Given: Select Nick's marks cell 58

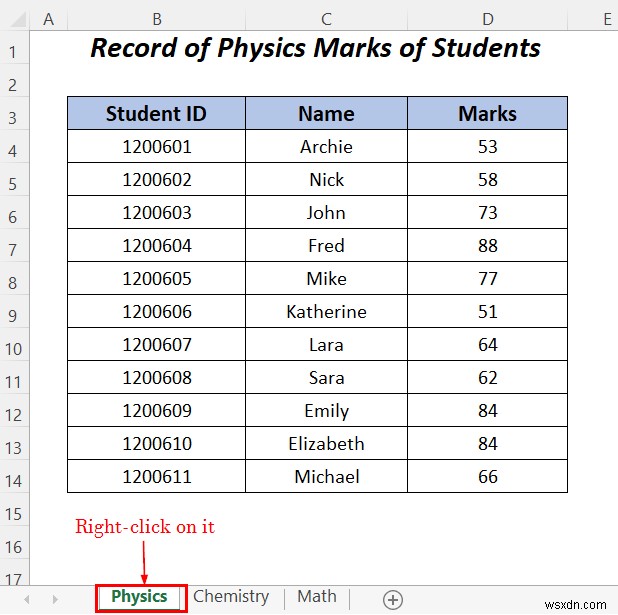Looking at the screenshot, I should [x=488, y=179].
